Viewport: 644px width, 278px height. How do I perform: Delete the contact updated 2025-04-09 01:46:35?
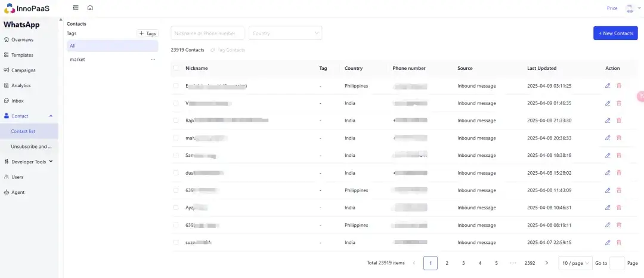(618, 103)
